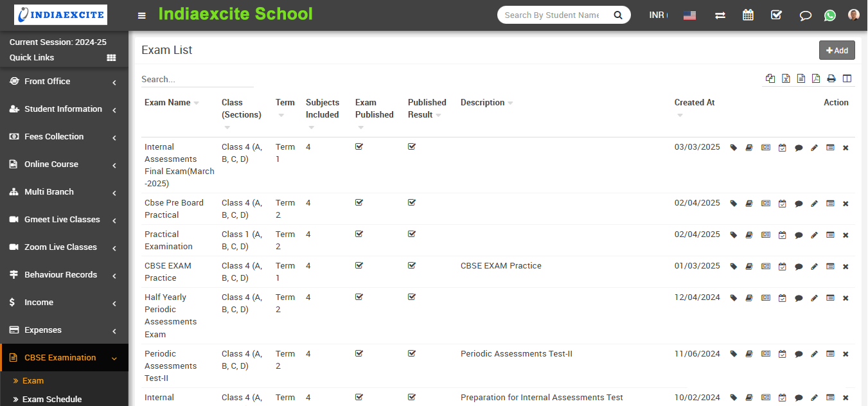Open the WhatsApp icon in header
The image size is (868, 406).
click(830, 15)
